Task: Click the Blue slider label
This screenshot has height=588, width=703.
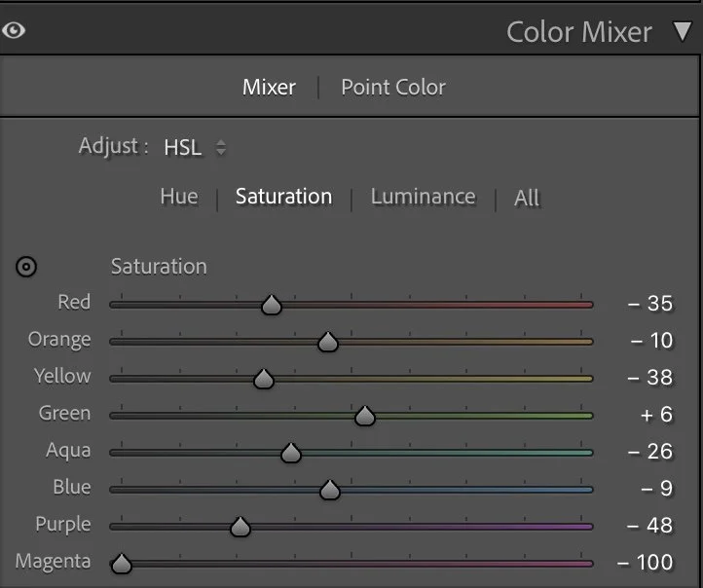Action: [x=72, y=487]
